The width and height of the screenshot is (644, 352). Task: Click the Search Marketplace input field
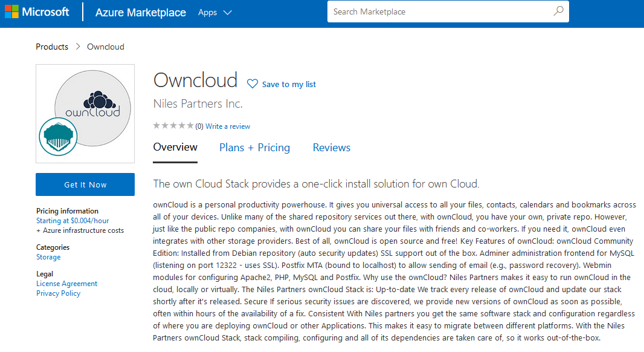click(438, 11)
